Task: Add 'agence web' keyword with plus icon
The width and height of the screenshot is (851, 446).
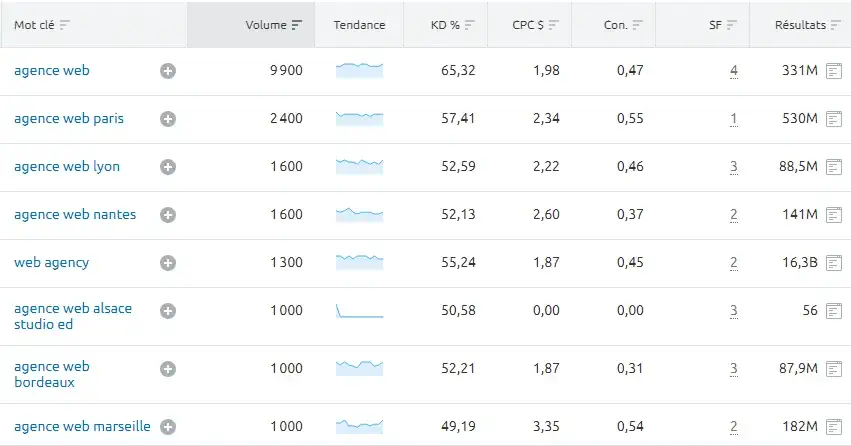Action: (x=168, y=71)
